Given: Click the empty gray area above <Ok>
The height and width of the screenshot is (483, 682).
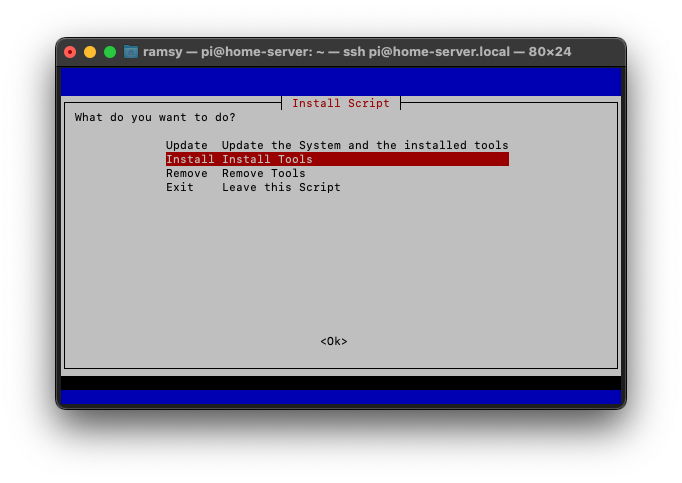Looking at the screenshot, I should pyautogui.click(x=341, y=270).
